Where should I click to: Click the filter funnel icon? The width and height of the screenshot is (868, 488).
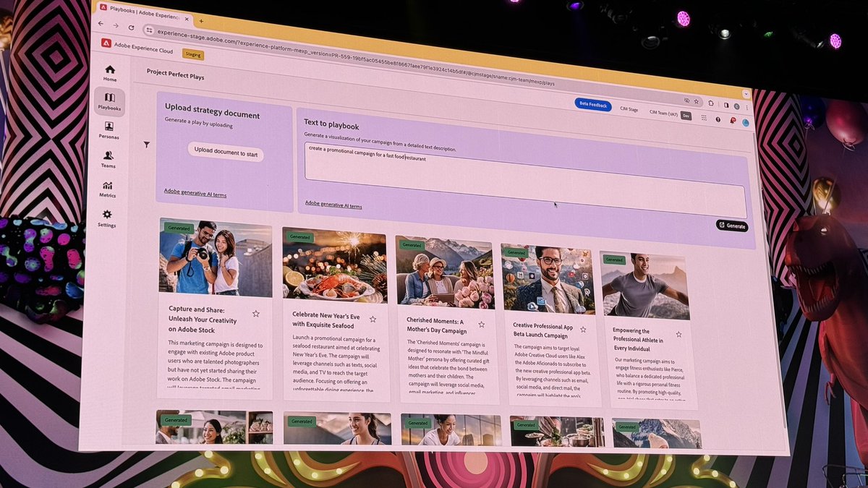coord(147,145)
